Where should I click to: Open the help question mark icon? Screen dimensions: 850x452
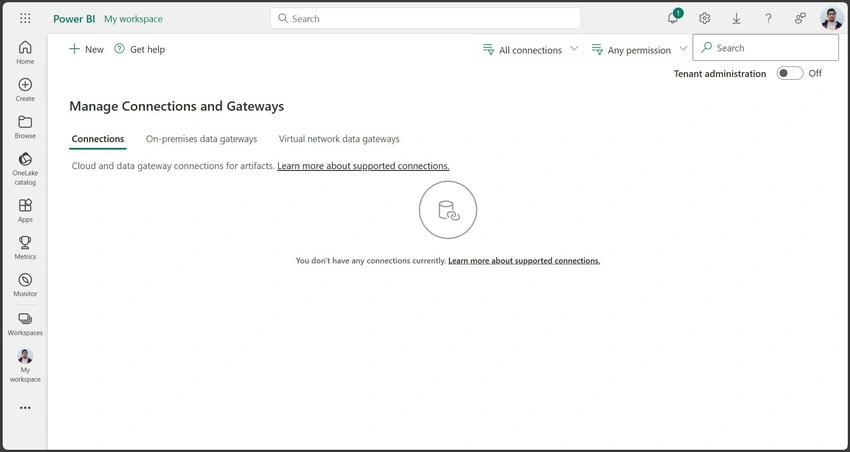[x=768, y=18]
